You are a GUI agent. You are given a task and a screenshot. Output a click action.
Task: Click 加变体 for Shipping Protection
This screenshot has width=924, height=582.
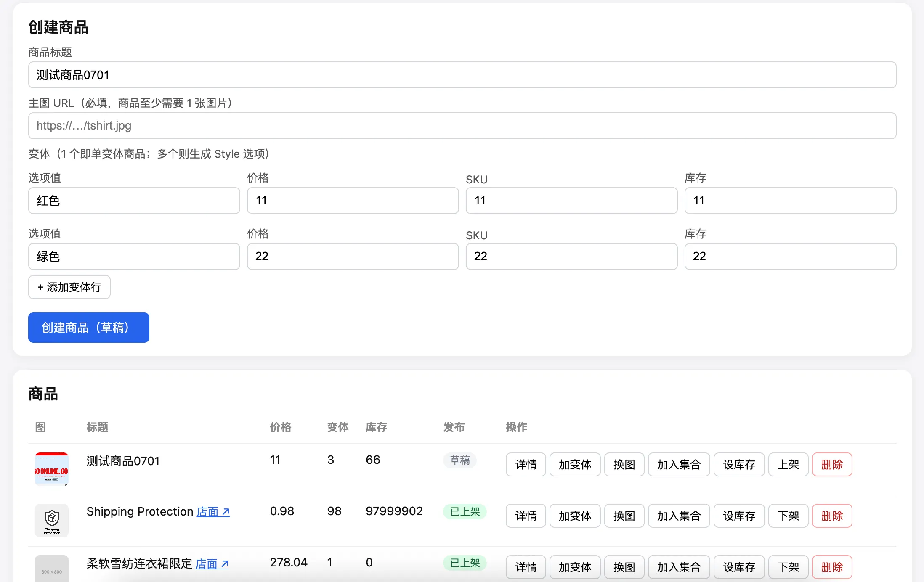point(575,516)
